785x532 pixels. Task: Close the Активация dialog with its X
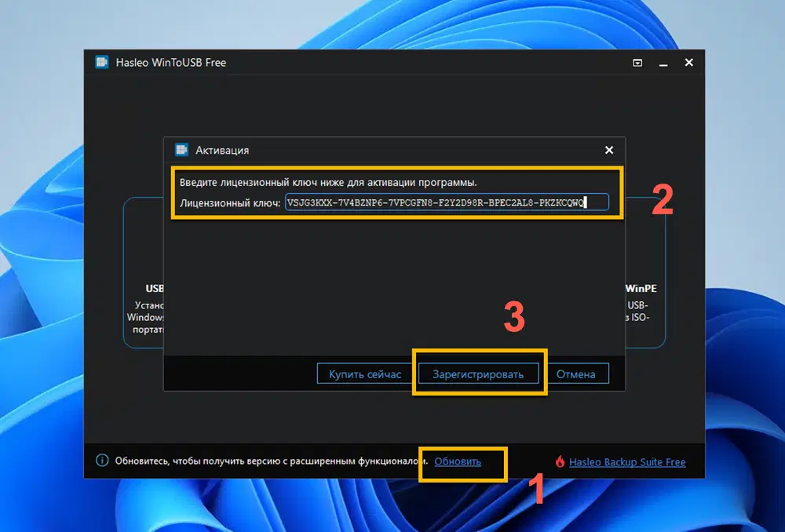pyautogui.click(x=608, y=150)
